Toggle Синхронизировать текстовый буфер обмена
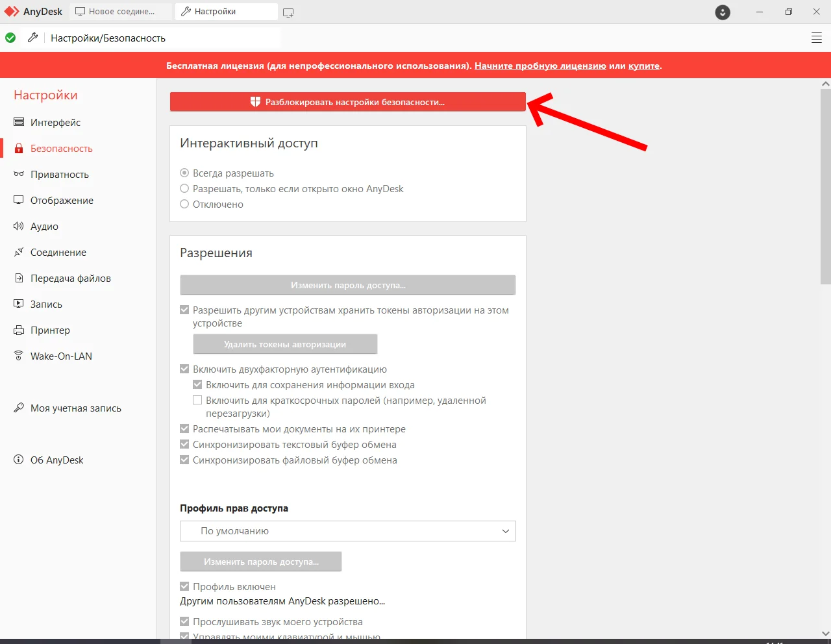 click(x=184, y=445)
